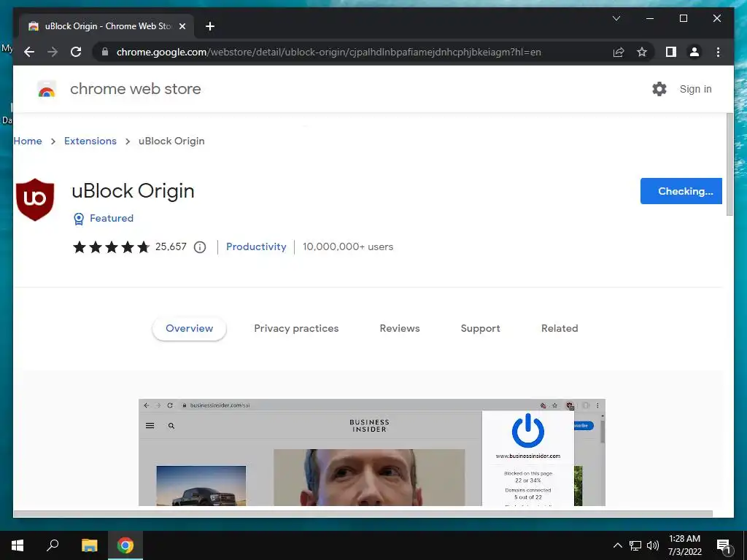
Task: Click the padlock site info icon
Action: [x=105, y=52]
